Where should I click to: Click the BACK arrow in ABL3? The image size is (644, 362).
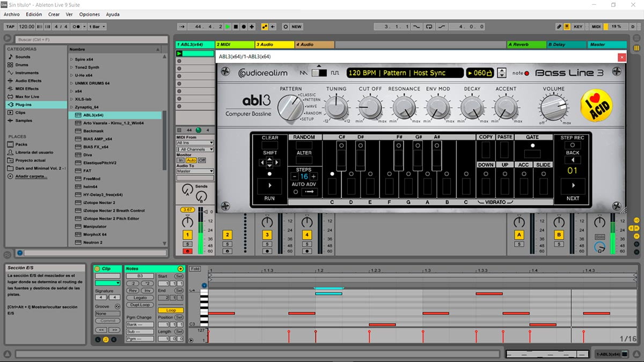(573, 160)
